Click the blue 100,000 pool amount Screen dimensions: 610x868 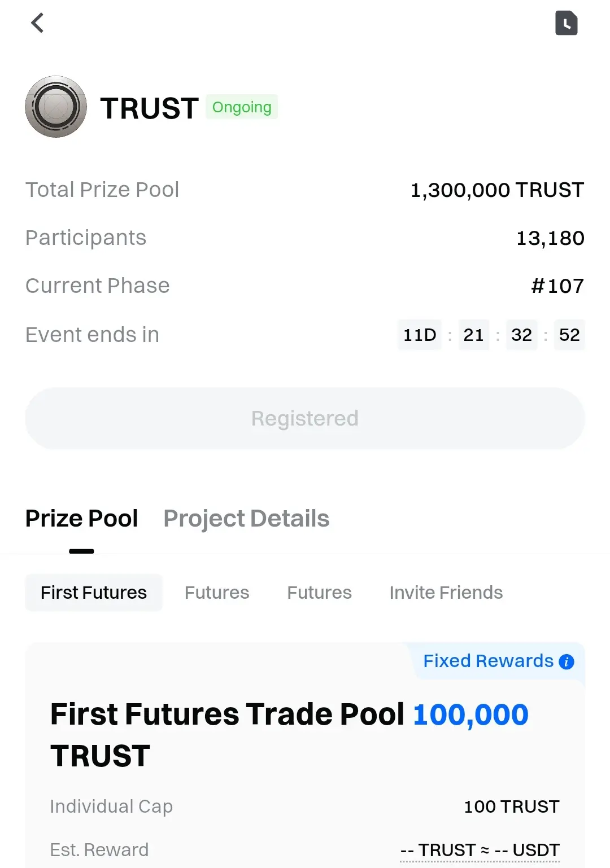point(470,714)
